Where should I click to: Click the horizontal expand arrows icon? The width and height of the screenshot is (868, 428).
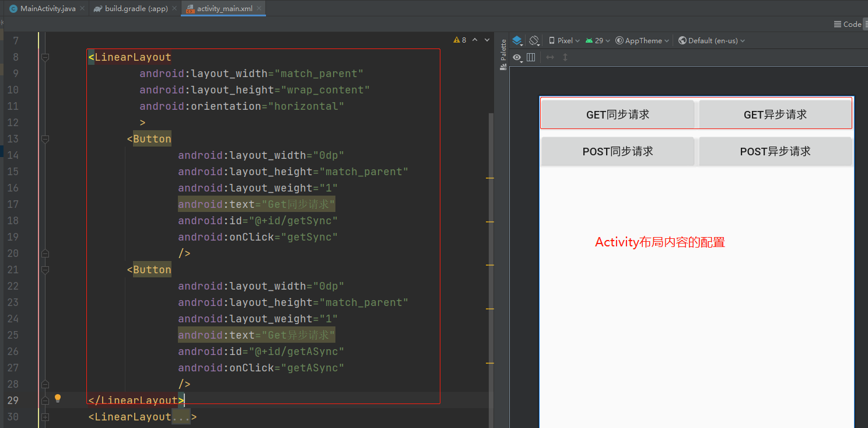(x=549, y=57)
